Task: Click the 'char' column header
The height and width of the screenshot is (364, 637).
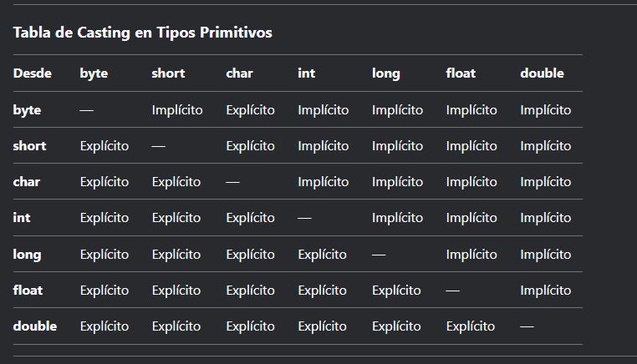Action: pyautogui.click(x=239, y=73)
